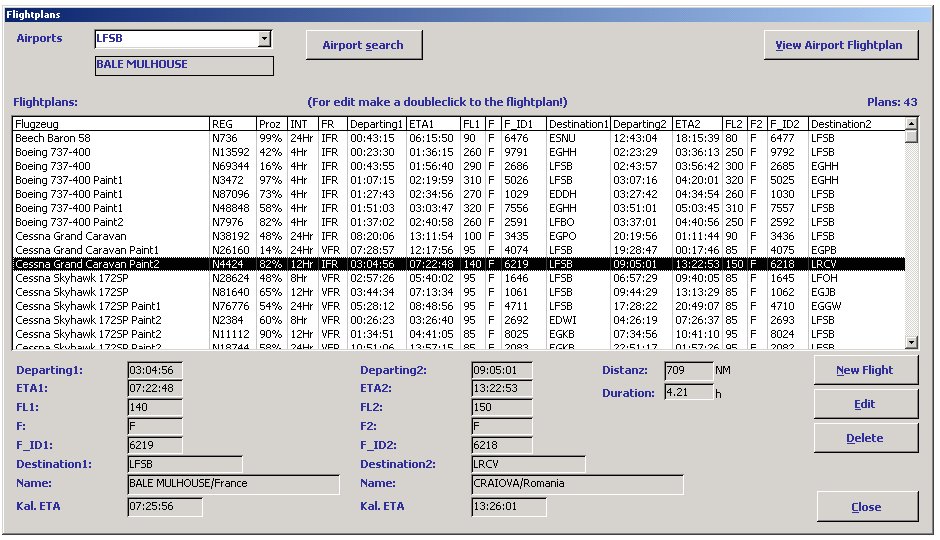Click View Airport Flightplan button
The width and height of the screenshot is (940, 540).
[x=840, y=45]
